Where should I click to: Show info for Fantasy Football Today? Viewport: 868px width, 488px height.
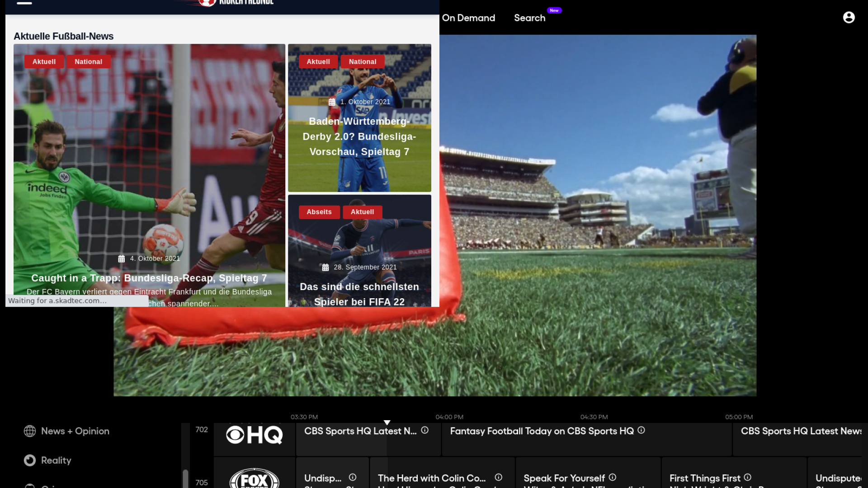tap(641, 430)
